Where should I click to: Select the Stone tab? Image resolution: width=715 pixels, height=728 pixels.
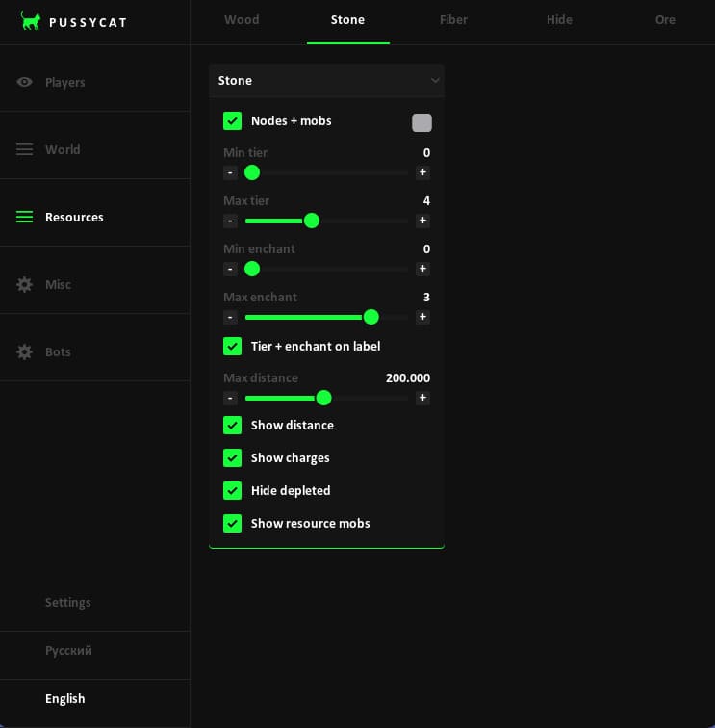click(347, 20)
